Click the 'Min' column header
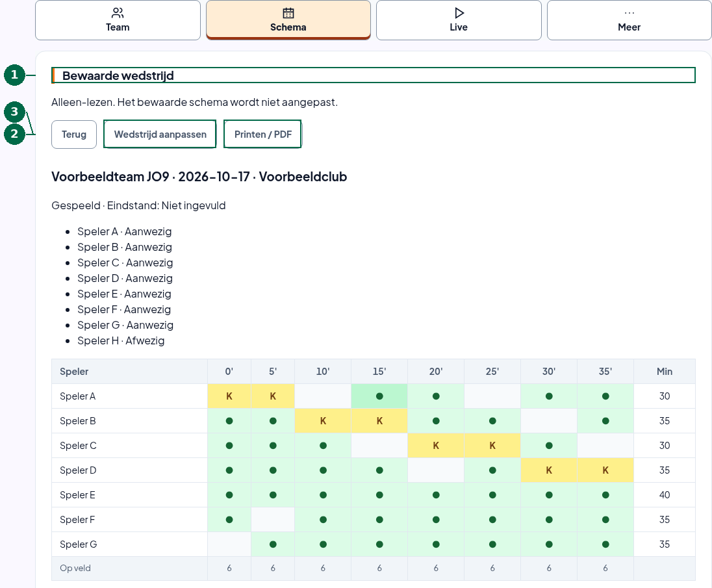The height and width of the screenshot is (588, 712). pyautogui.click(x=665, y=372)
